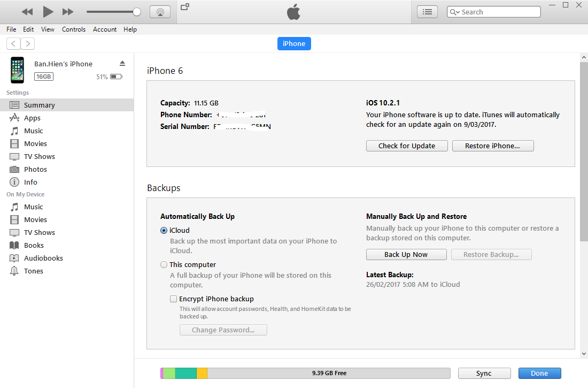This screenshot has height=388, width=588.
Task: Open Tones under On My Device
Action: [x=67, y=271]
